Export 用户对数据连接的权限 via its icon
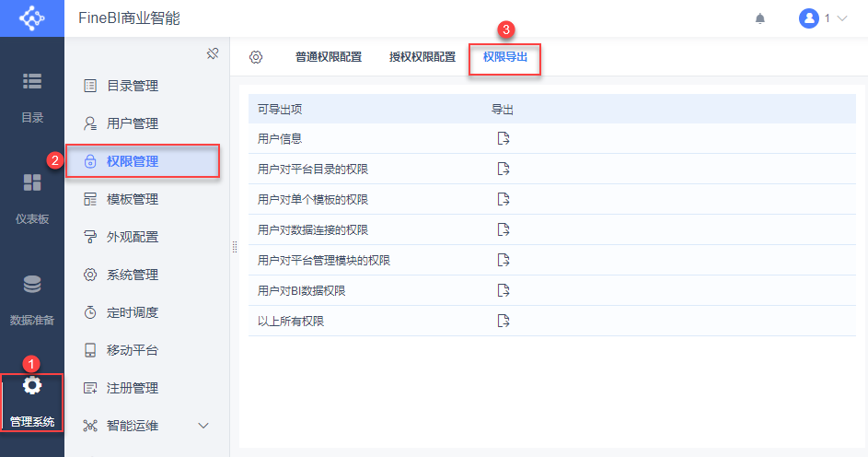Viewport: 868px width, 457px height. 503,230
